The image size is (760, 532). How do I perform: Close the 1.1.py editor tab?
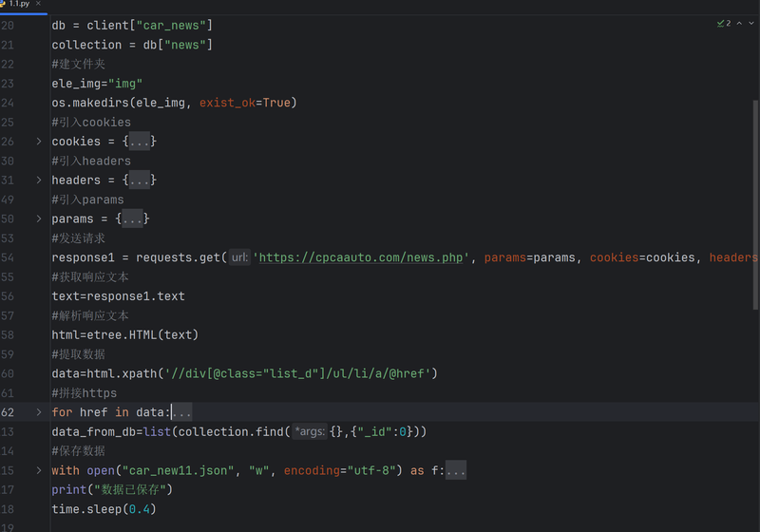(x=38, y=4)
